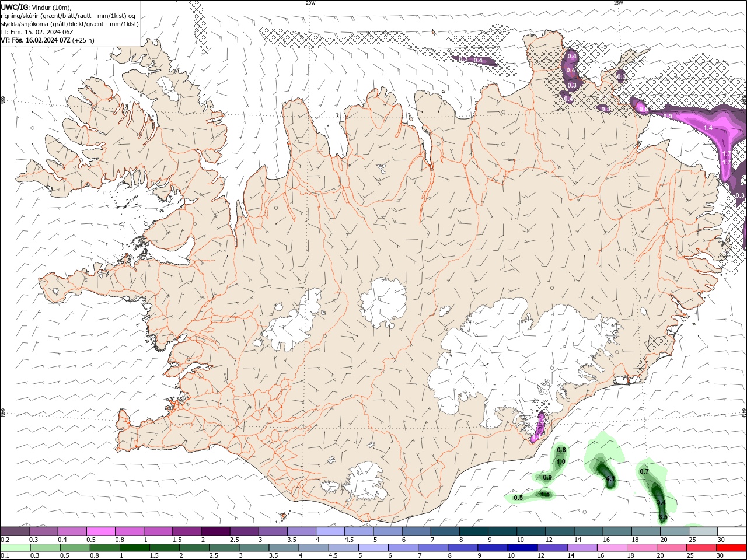Click the 'IT: Fim. 15. 02. 2024 06Z' line
Image resolution: width=747 pixels, height=560 pixels.
coord(37,32)
